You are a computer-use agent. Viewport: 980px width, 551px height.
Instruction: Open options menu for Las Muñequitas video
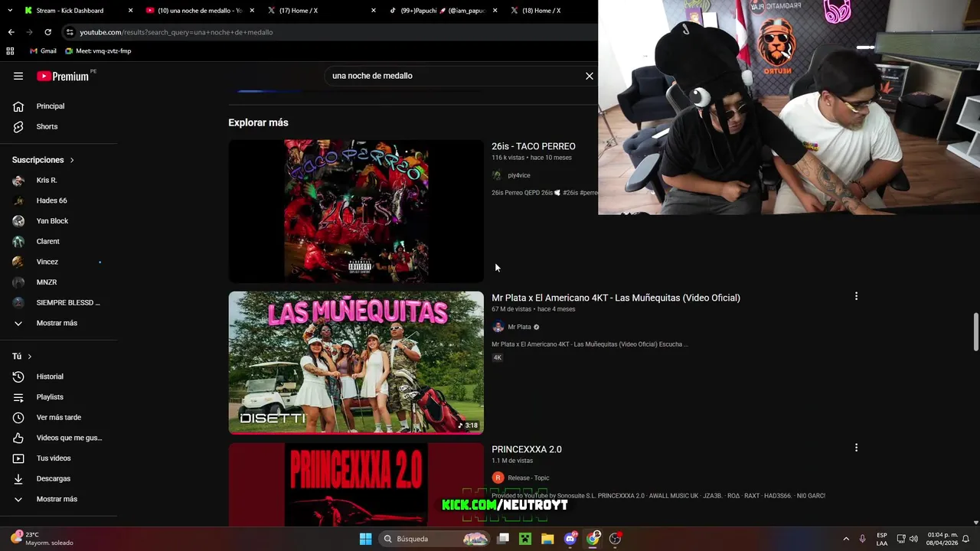856,296
